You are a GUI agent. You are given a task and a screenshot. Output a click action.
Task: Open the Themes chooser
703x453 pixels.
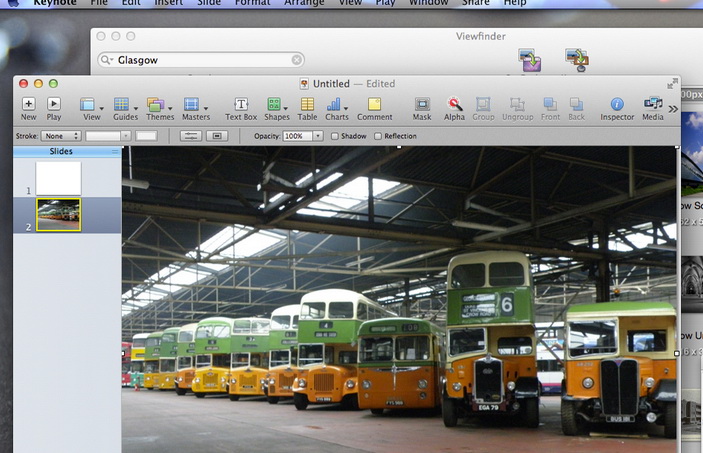click(x=160, y=109)
